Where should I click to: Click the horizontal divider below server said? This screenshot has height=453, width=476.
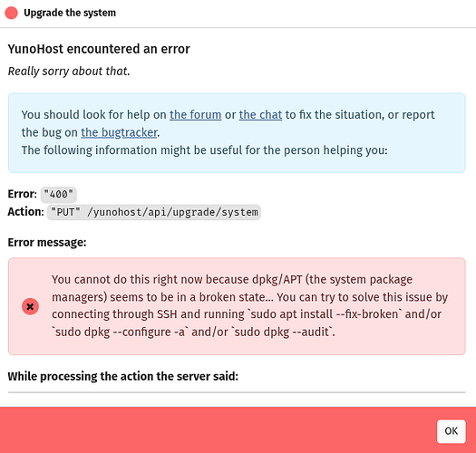pos(237,392)
